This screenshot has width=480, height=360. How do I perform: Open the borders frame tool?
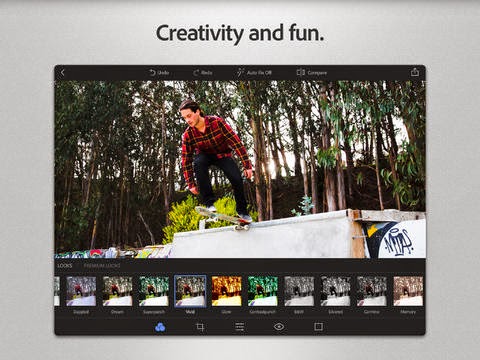point(318,327)
